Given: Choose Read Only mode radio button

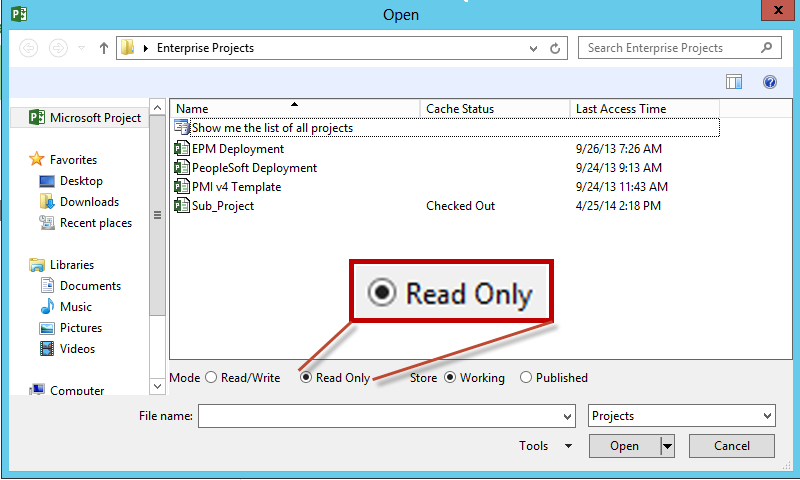Looking at the screenshot, I should tap(306, 377).
